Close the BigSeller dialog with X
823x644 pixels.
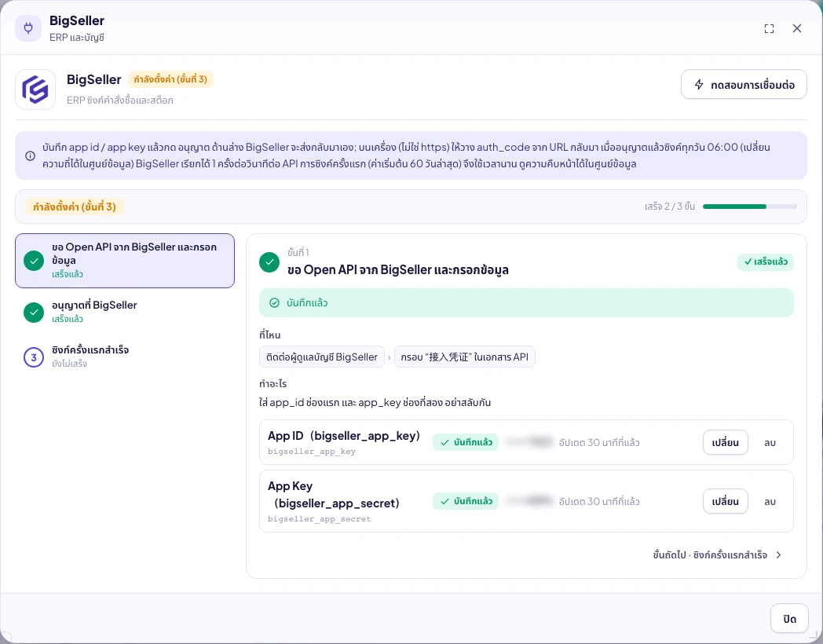click(797, 28)
